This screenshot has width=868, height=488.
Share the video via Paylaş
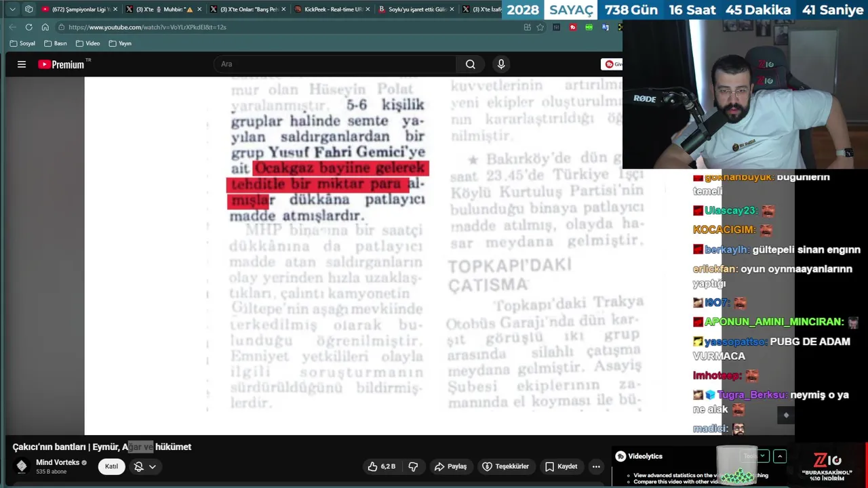coord(450,466)
